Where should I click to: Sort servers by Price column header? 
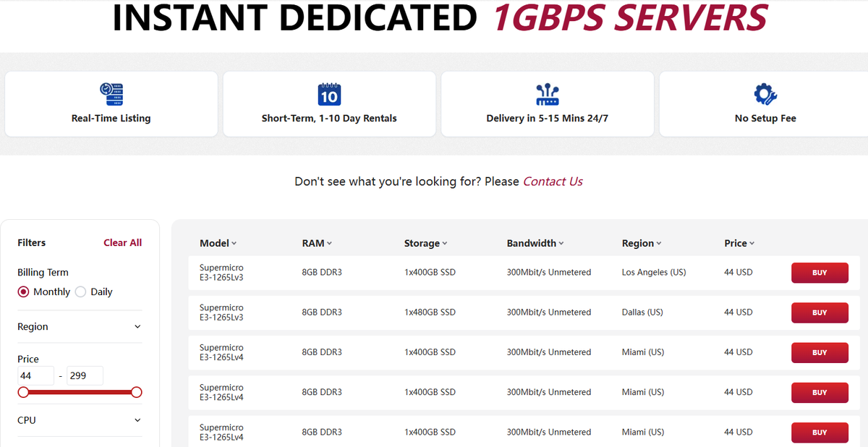tap(739, 243)
